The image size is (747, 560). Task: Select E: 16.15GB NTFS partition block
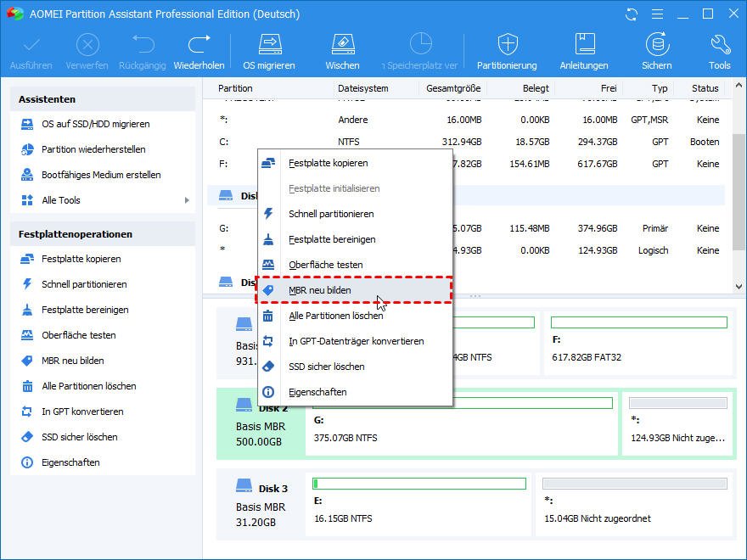point(418,505)
